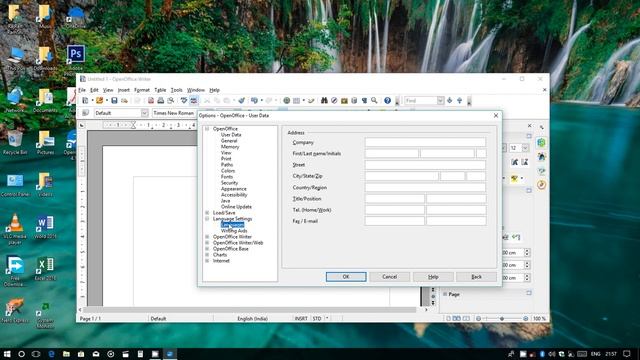Click INSRT mode in status bar
The height and width of the screenshot is (360, 640).
point(301,318)
